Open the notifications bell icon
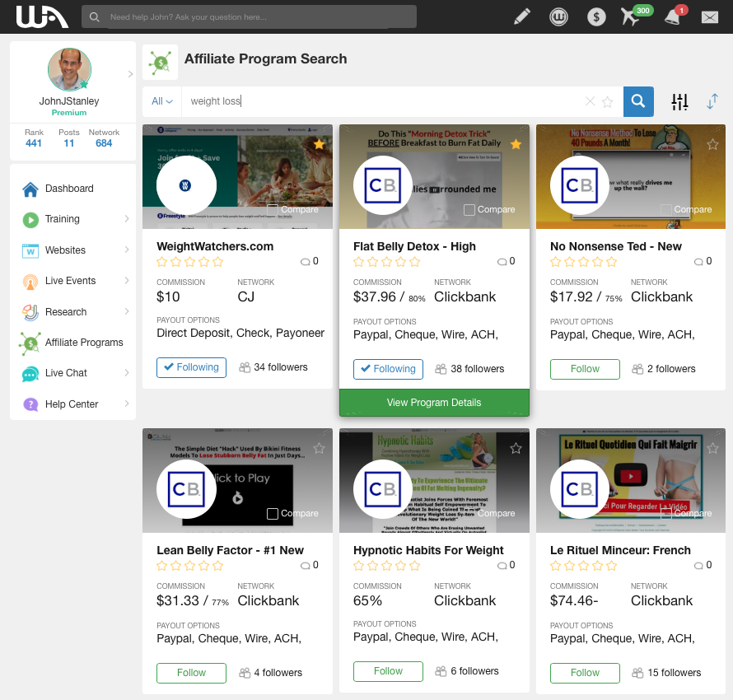Screen dimensions: 733x700 point(672,18)
